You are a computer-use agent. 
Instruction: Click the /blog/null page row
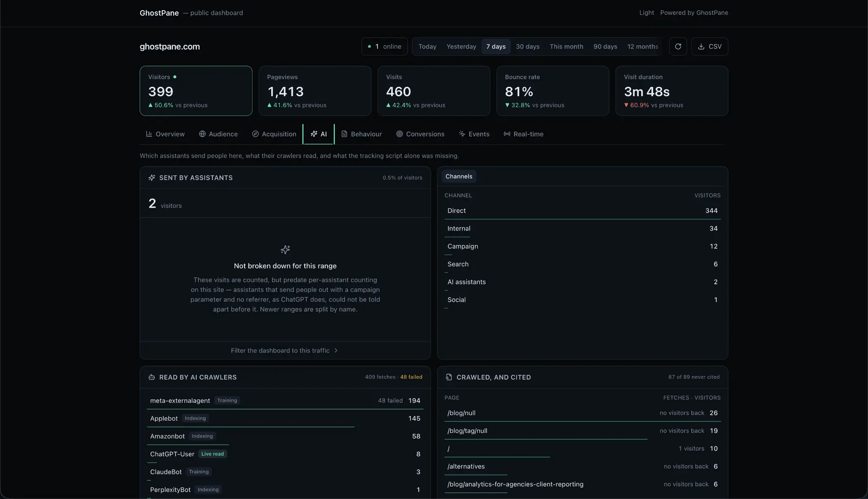[x=582, y=413]
